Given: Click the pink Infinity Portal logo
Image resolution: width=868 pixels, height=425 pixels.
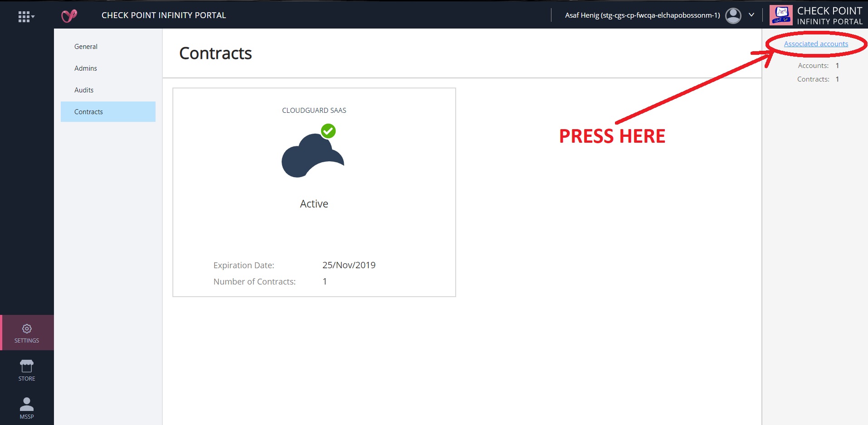Looking at the screenshot, I should click(69, 16).
